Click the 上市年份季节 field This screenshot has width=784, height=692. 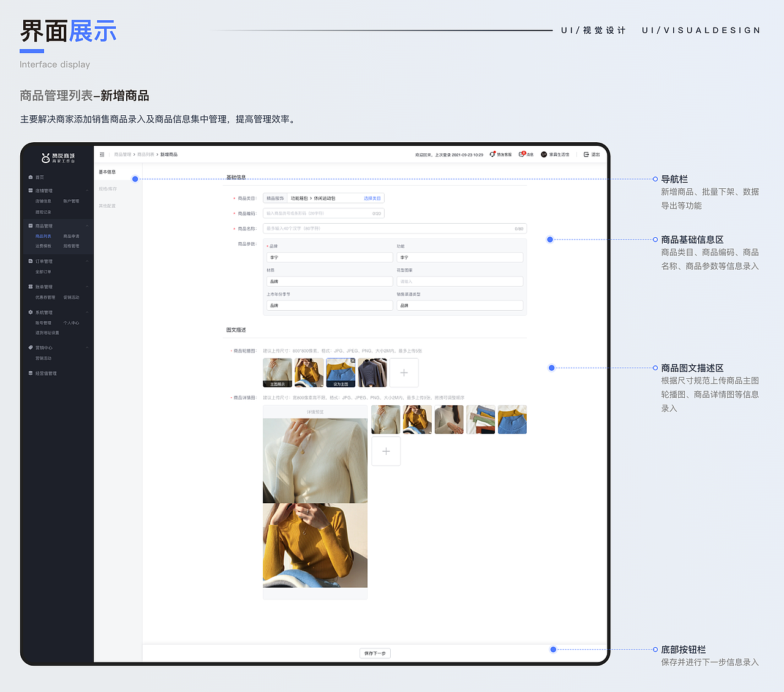(330, 305)
